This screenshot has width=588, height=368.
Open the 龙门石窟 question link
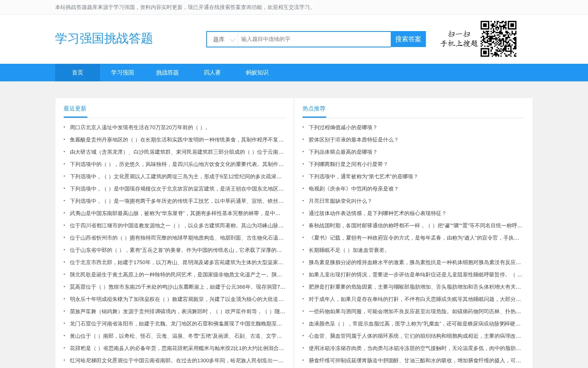pos(176,324)
